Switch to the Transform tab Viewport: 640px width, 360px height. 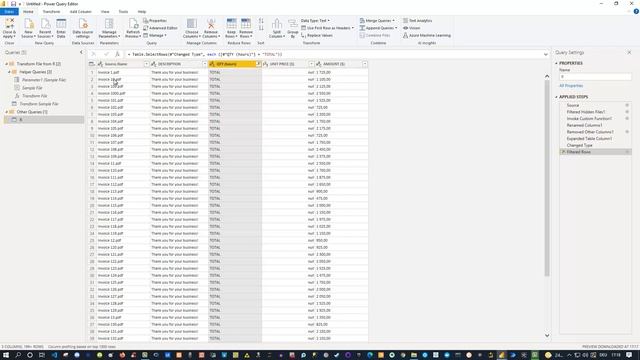pos(51,11)
